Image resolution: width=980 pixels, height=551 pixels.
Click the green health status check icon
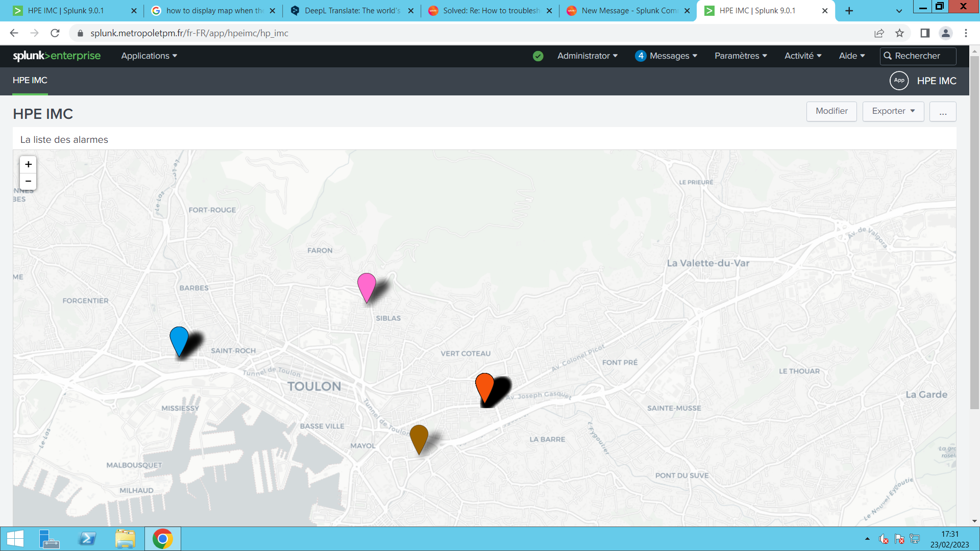538,56
